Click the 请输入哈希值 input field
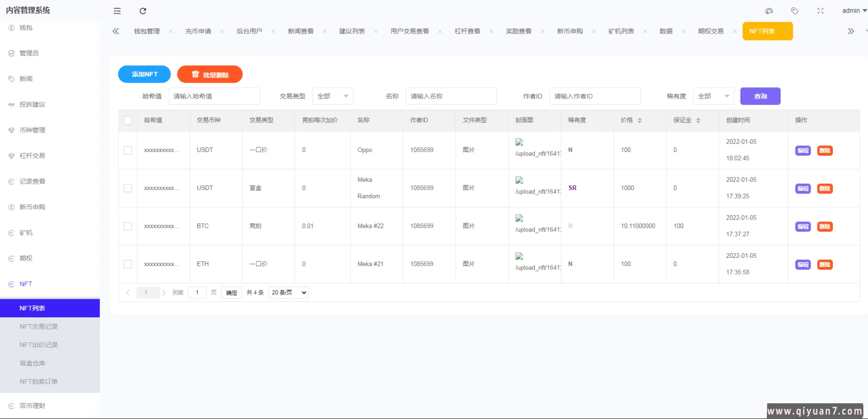 click(214, 96)
